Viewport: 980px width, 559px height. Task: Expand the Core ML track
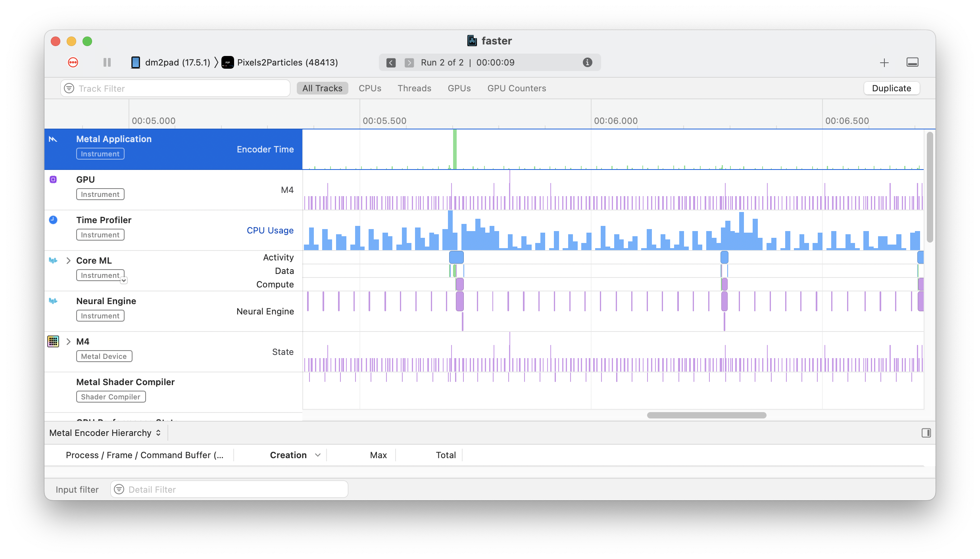(68, 260)
